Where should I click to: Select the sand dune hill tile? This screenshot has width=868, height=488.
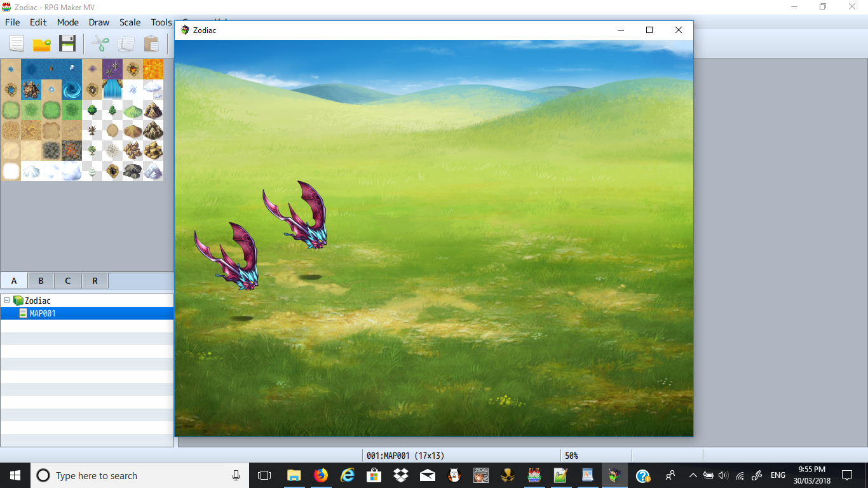[x=133, y=130]
